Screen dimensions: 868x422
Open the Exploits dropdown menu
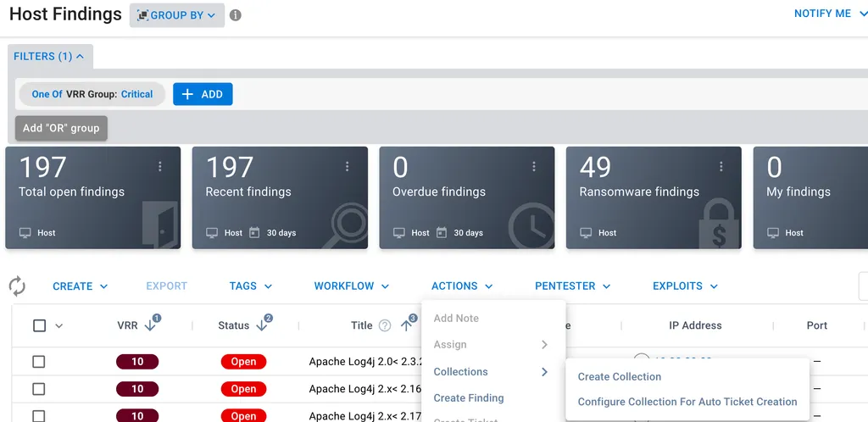tap(685, 286)
